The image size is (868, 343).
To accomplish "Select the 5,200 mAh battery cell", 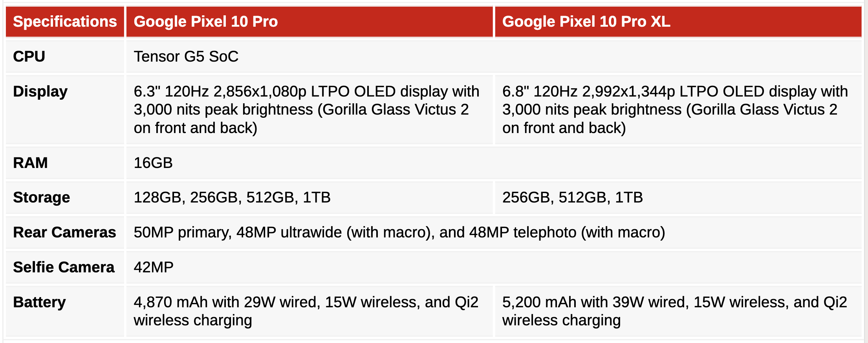I will pyautogui.click(x=678, y=311).
